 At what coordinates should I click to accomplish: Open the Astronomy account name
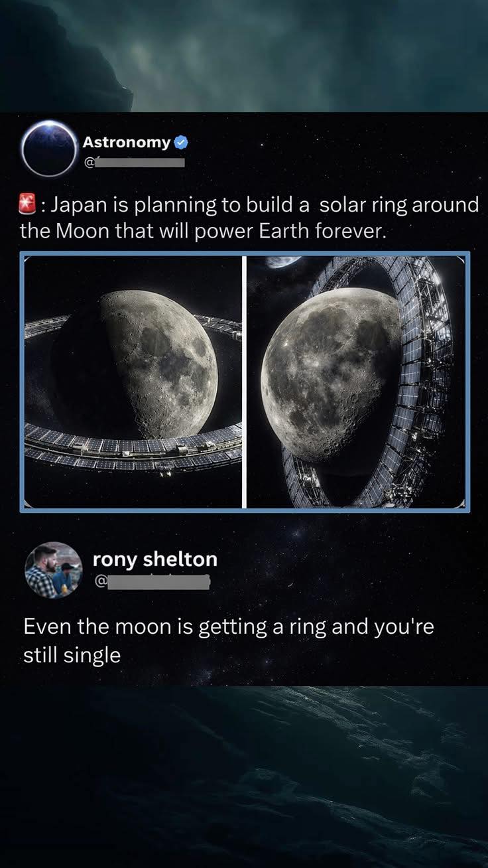(x=126, y=142)
